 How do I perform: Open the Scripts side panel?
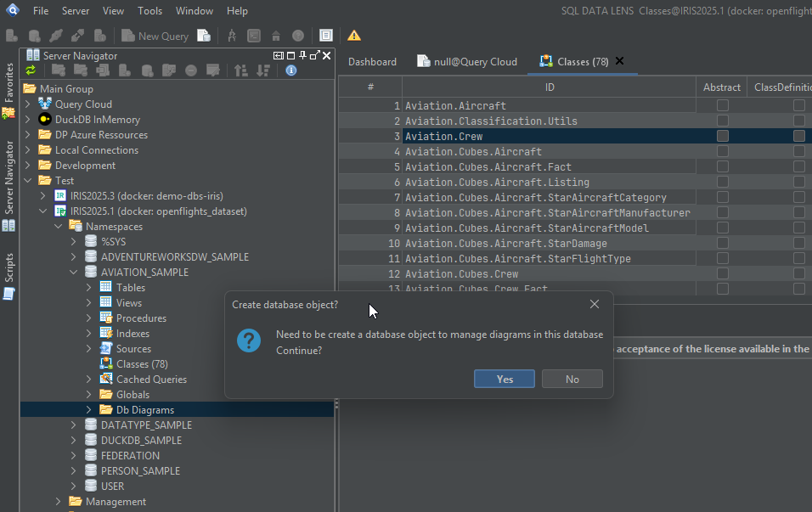[x=8, y=277]
